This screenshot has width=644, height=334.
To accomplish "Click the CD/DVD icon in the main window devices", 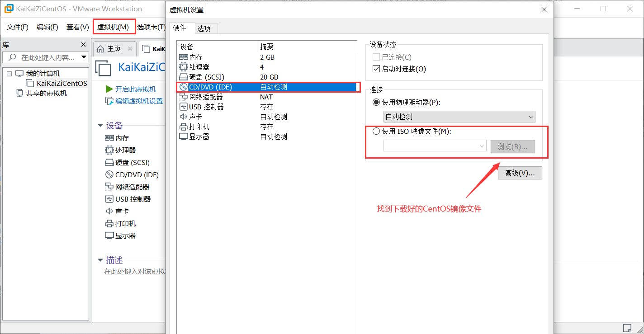I will tap(109, 174).
